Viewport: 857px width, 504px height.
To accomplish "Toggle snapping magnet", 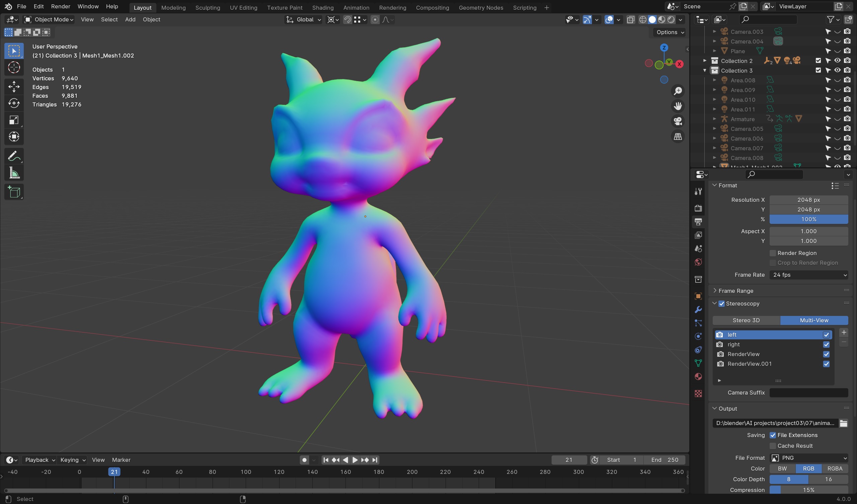I will [347, 20].
